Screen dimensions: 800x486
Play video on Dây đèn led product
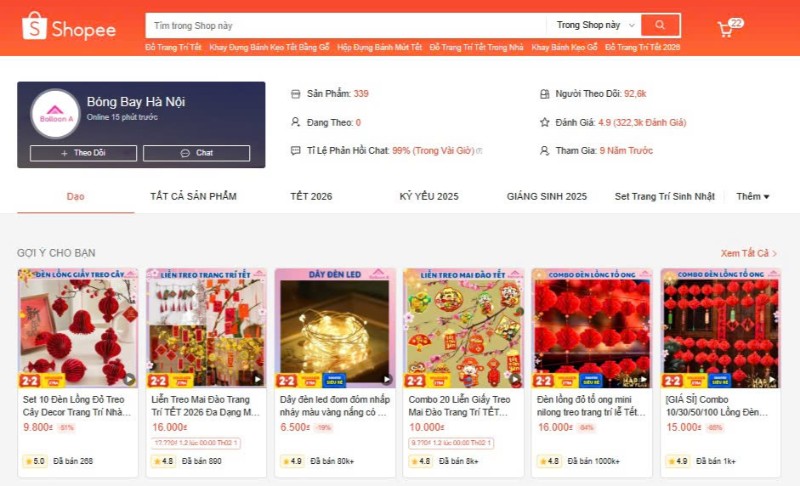(x=387, y=379)
